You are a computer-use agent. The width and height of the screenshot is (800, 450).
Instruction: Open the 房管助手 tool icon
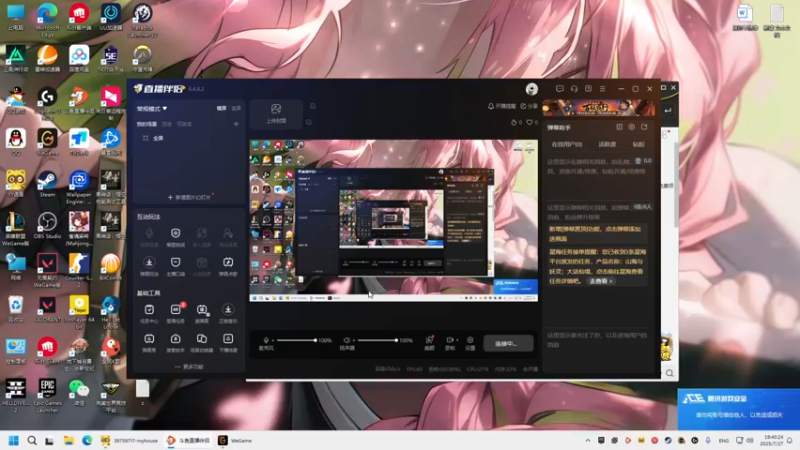coord(176,342)
